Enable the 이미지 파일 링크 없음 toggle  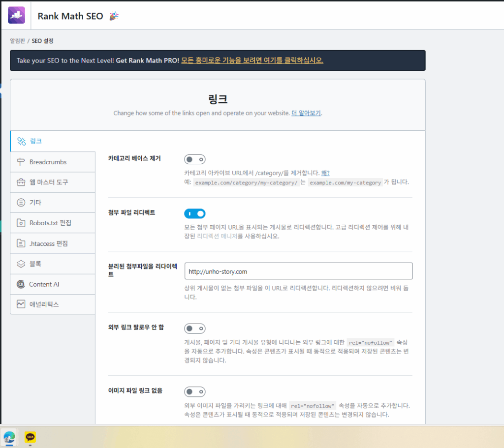pyautogui.click(x=194, y=392)
